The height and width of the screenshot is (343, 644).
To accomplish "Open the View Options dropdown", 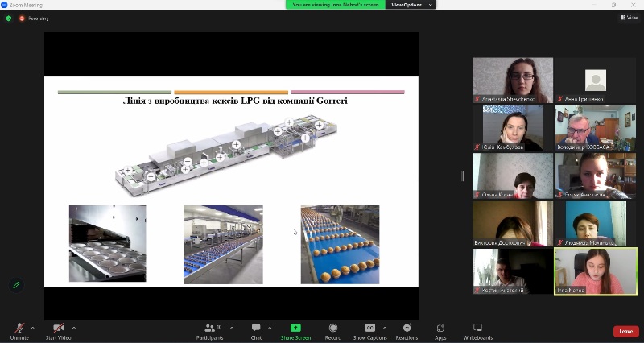I will [x=411, y=5].
